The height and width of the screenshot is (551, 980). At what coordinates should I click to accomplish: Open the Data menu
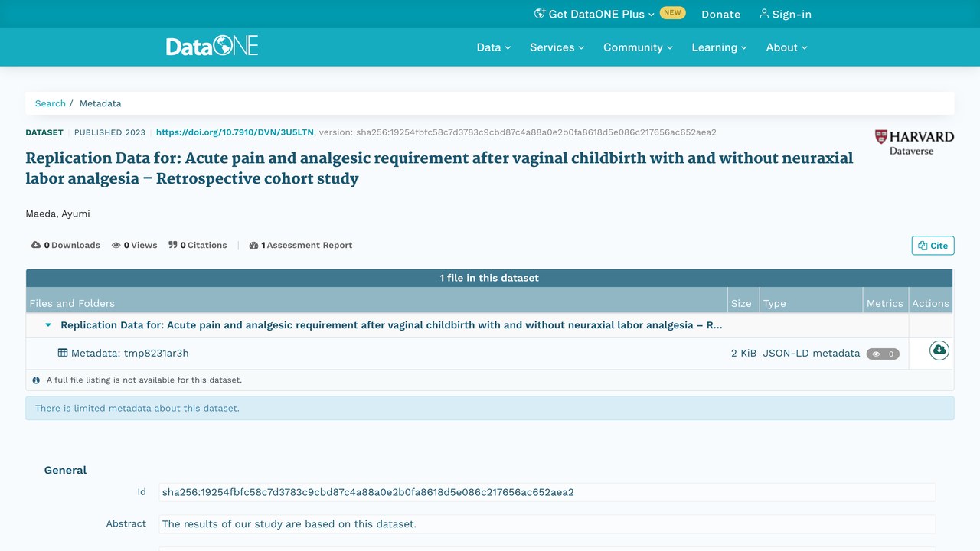coord(494,47)
